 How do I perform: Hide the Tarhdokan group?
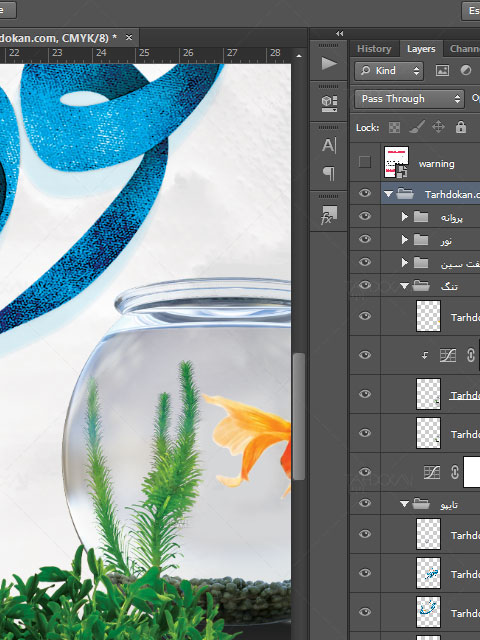tap(365, 193)
